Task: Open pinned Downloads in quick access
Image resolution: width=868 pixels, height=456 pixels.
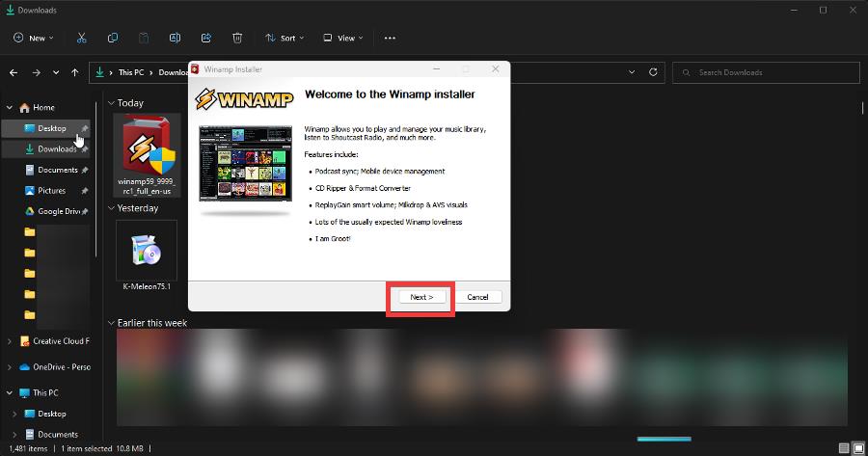Action: tap(46, 148)
